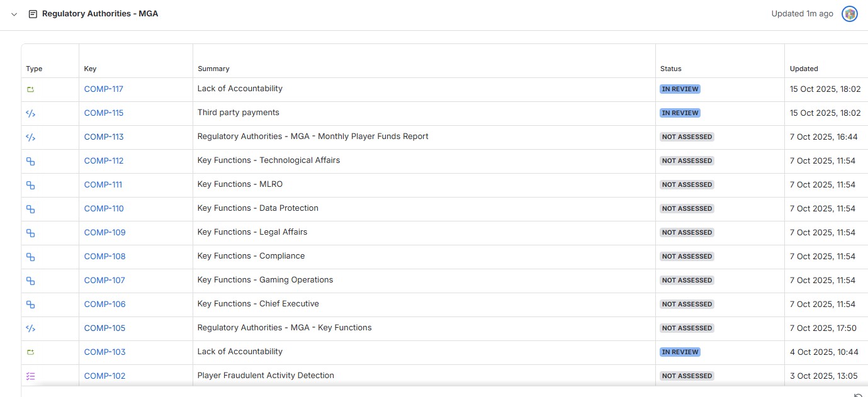The image size is (868, 397).
Task: Open the COMP-105 issue link
Action: (x=104, y=328)
